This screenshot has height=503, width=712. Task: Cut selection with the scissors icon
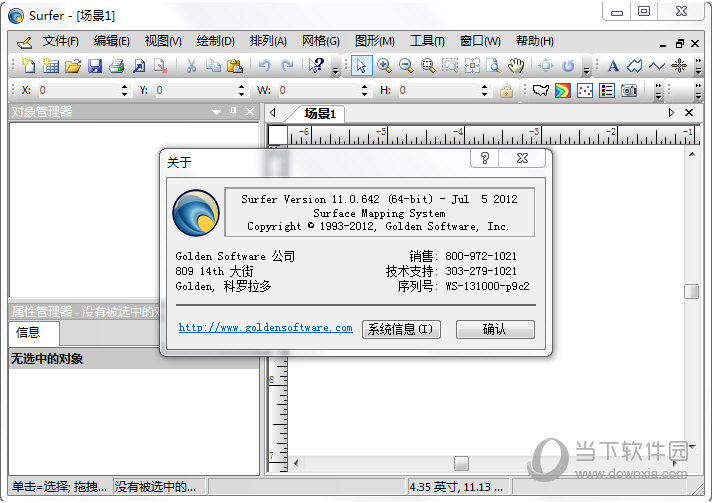pos(191,66)
